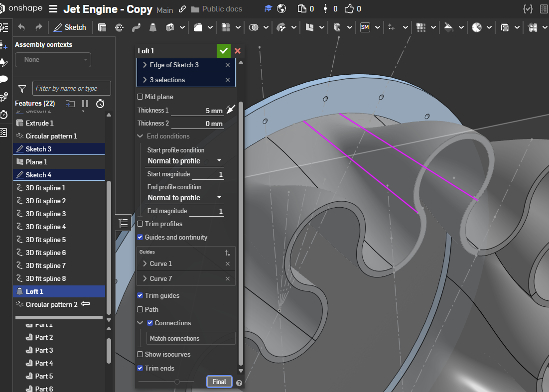Uncheck the Trim ends checkbox

tap(140, 368)
